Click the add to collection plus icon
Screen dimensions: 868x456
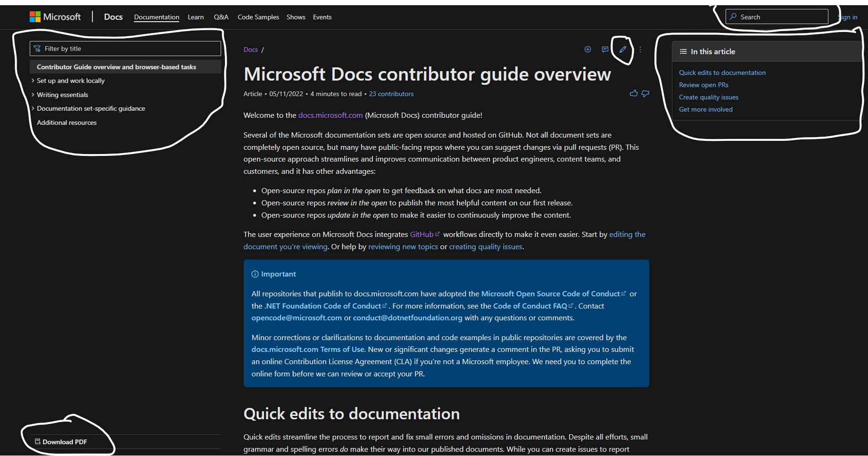pyautogui.click(x=588, y=49)
